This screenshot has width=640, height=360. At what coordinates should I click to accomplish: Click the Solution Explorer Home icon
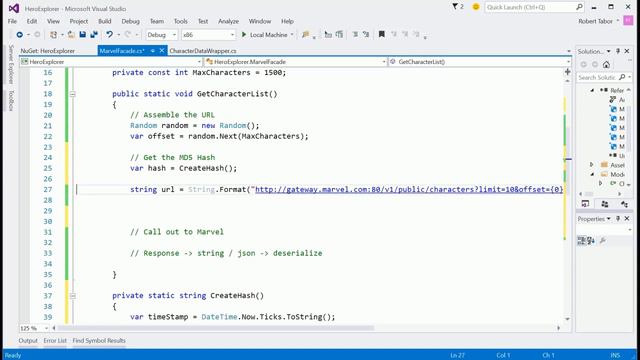[607, 64]
